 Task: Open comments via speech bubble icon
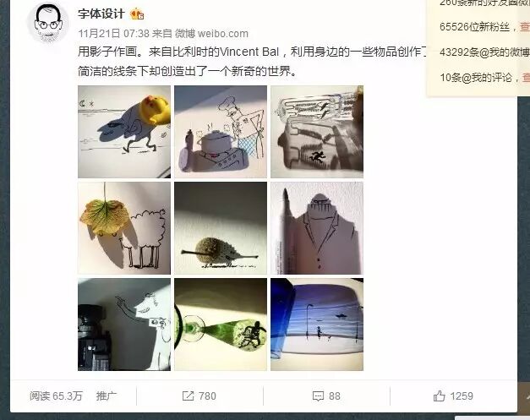318,396
